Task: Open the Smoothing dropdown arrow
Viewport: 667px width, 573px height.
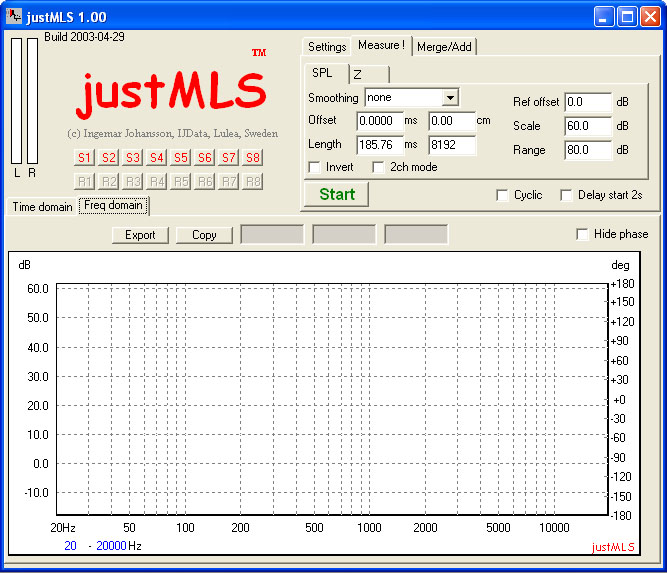Action: pyautogui.click(x=450, y=98)
